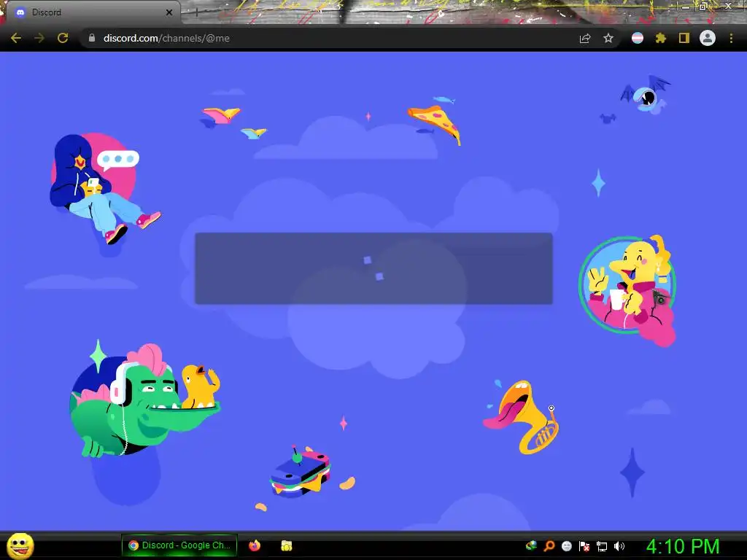Image resolution: width=747 pixels, height=560 pixels.
Task: Click the orange magnifier tray icon
Action: coord(549,545)
